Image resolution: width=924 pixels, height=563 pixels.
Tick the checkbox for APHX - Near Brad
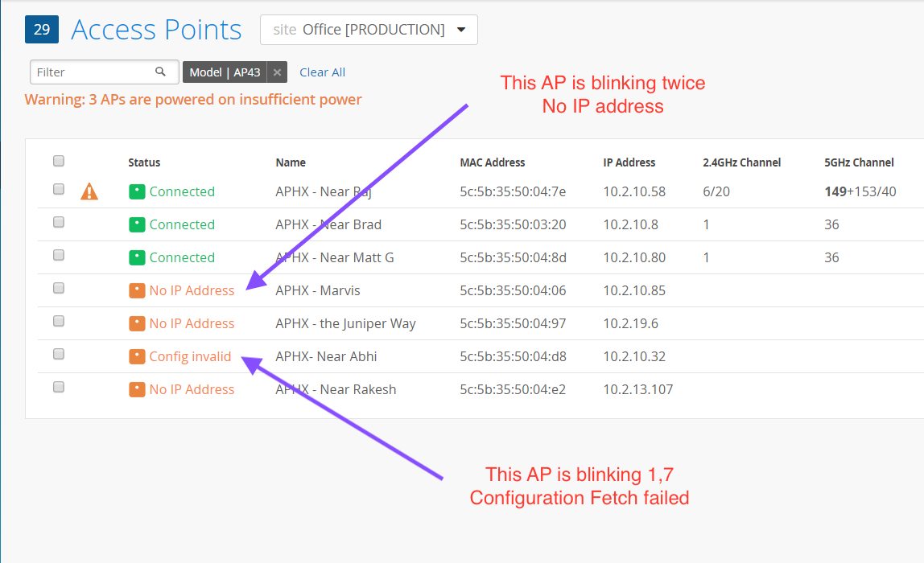point(59,222)
